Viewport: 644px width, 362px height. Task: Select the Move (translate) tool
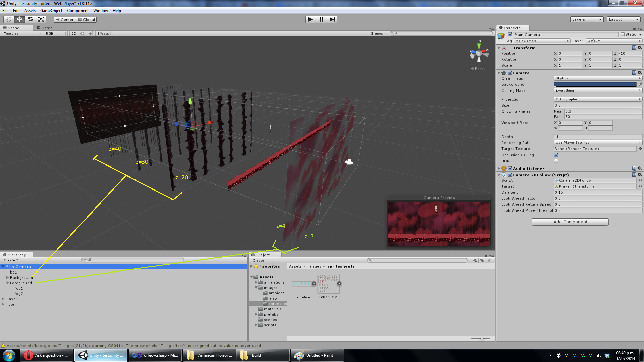19,19
